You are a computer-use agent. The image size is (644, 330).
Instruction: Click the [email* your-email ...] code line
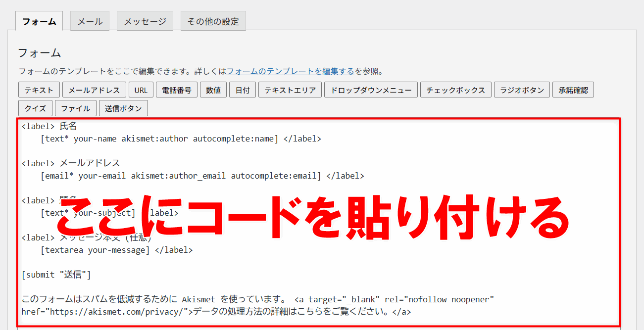[202, 176]
